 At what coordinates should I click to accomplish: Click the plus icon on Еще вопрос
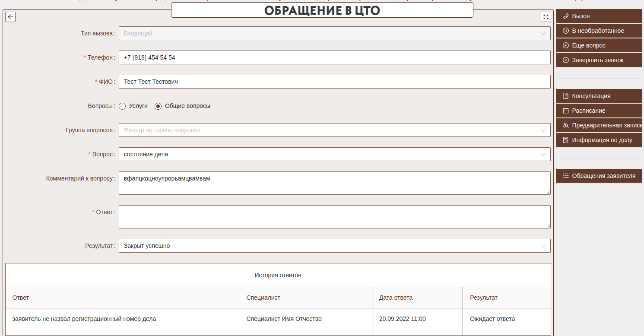click(566, 45)
